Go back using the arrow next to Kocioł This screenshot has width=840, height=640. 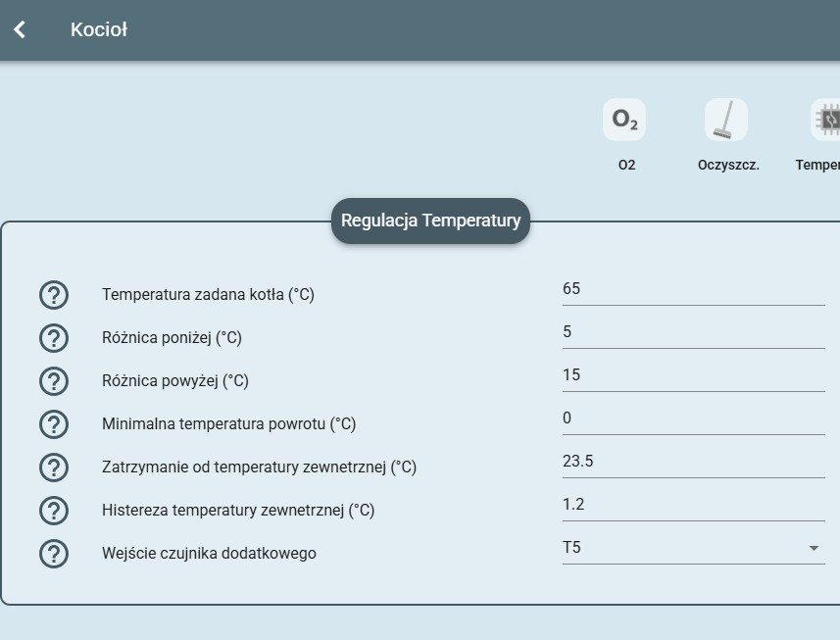point(20,29)
